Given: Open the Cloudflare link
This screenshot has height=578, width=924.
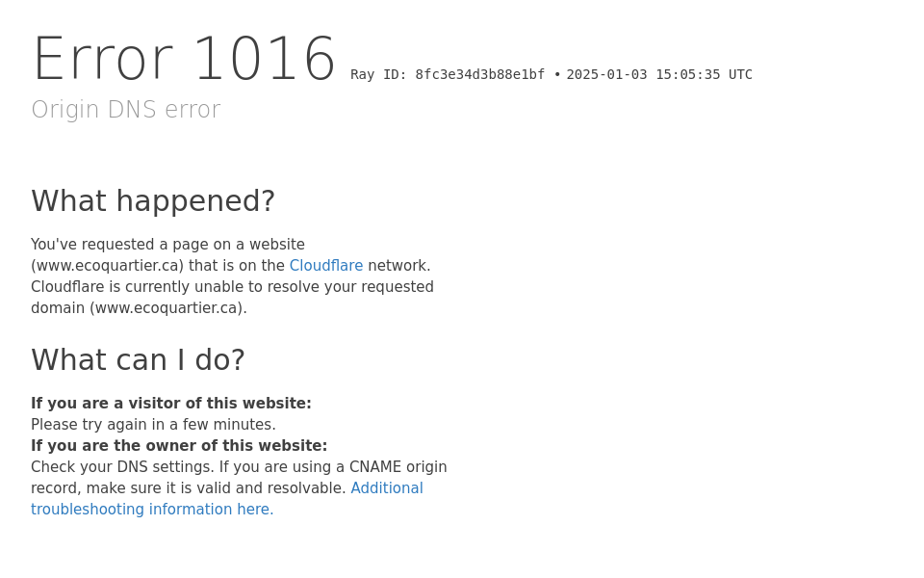Looking at the screenshot, I should coord(325,266).
